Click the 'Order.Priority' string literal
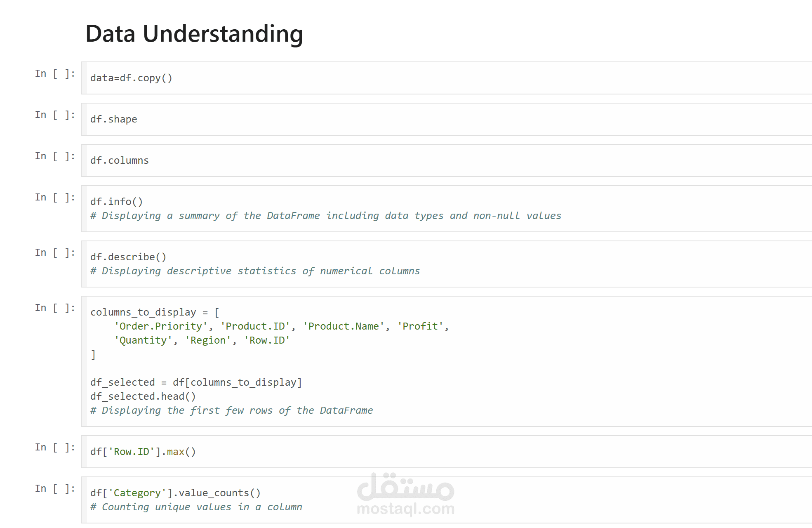Screen dimensions: 812x528 [161, 326]
